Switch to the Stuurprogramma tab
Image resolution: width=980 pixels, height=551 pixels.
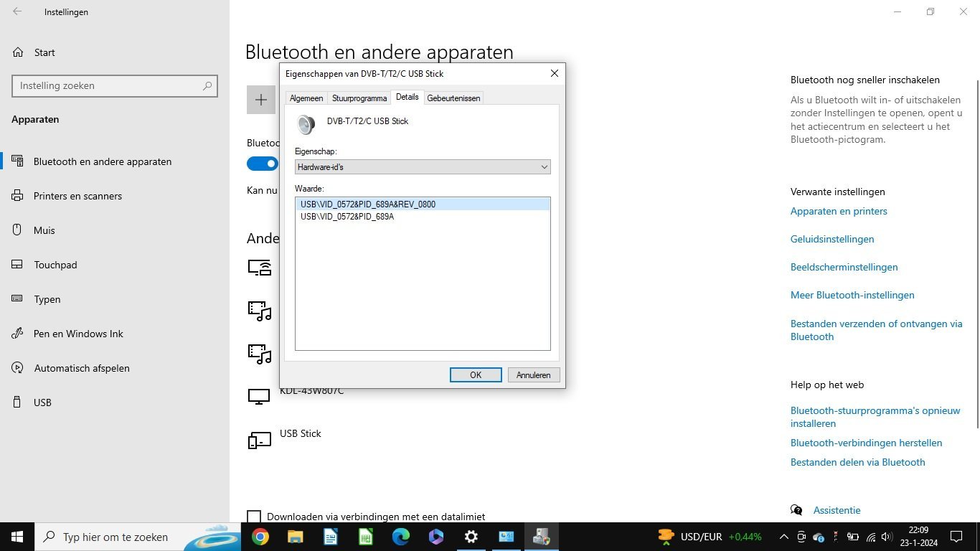pos(359,98)
